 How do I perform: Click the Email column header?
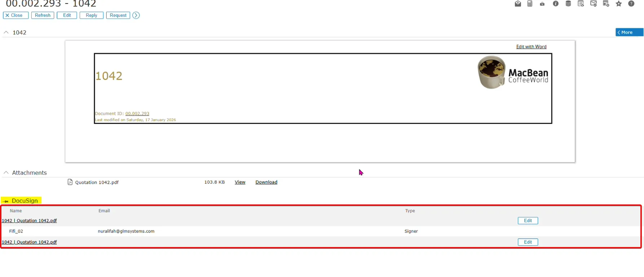tap(104, 211)
